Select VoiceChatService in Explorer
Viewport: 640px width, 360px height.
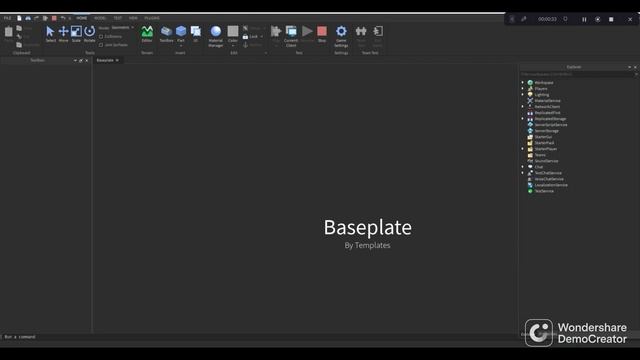pyautogui.click(x=549, y=179)
